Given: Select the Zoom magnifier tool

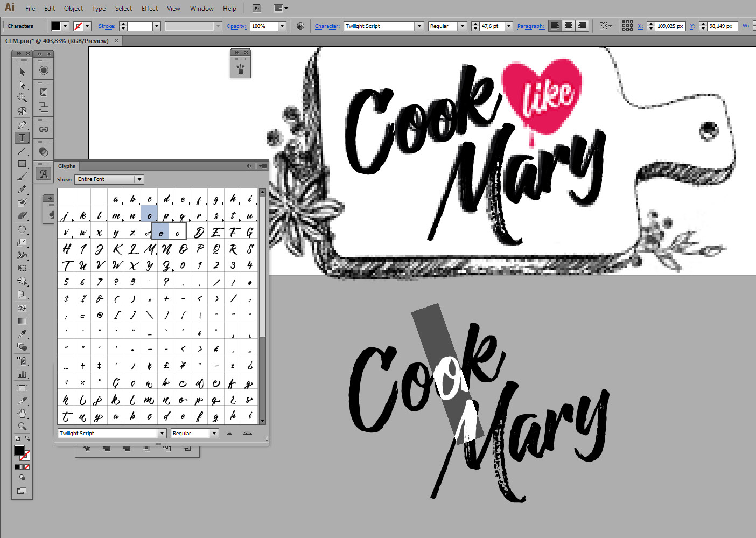Looking at the screenshot, I should [22, 427].
